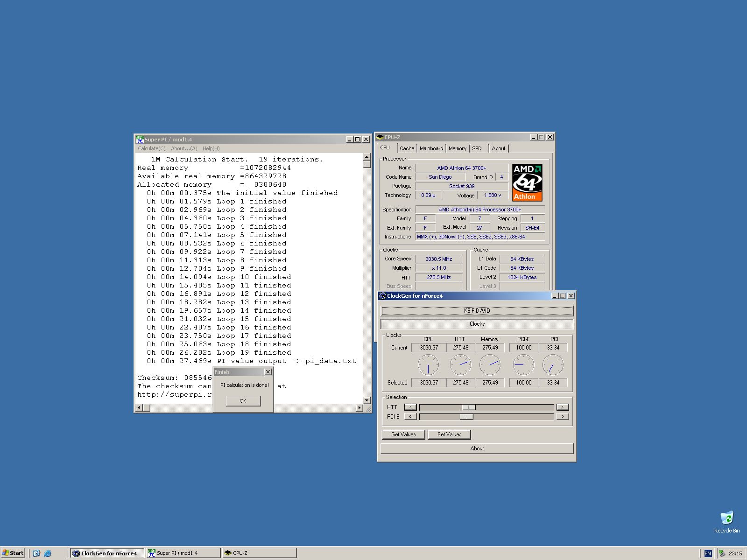Increase PCI-E with the right arrow

563,417
